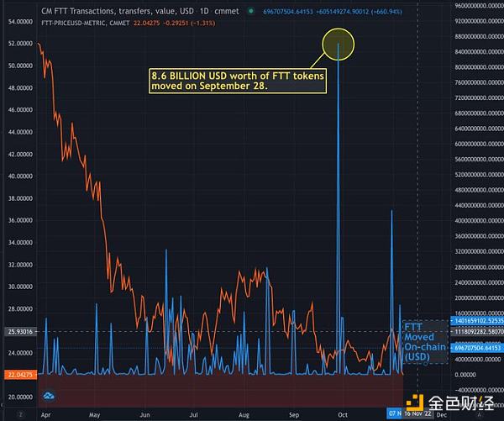Click the Apr label on time axis
504x421 pixels.
[x=45, y=413]
